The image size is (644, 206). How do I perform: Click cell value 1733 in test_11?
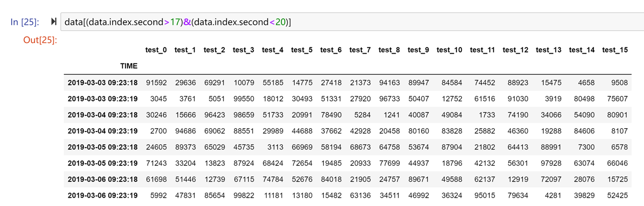(486, 115)
